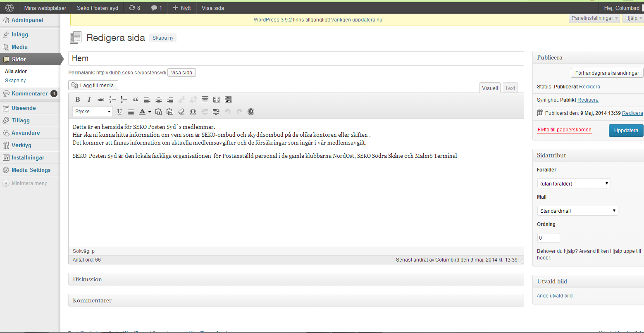Expand the Hjälp help tab
This screenshot has width=644, height=333.
(x=632, y=18)
